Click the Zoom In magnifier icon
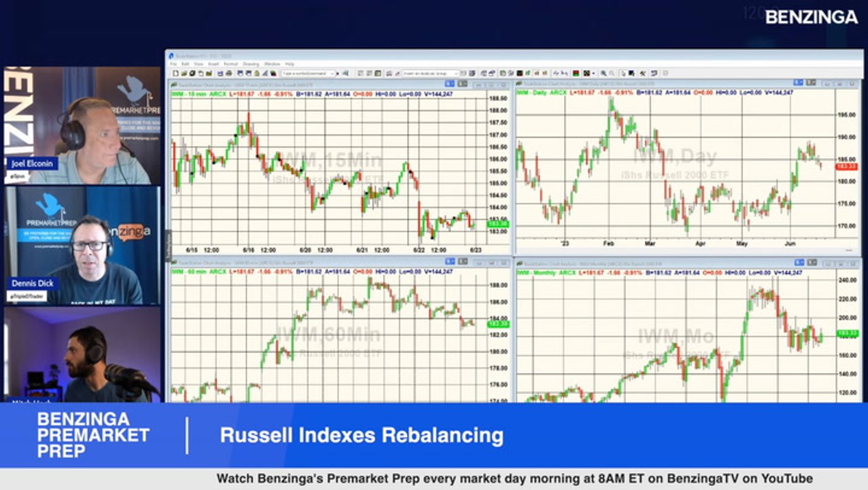The image size is (868, 490). (x=603, y=73)
